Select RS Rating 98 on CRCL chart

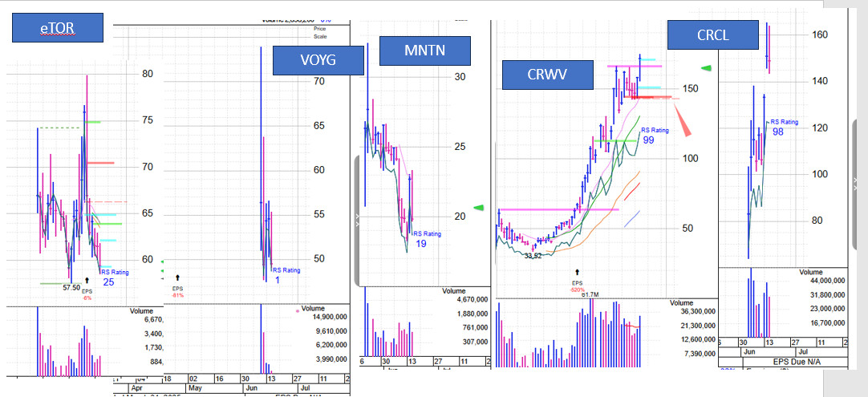pos(784,127)
